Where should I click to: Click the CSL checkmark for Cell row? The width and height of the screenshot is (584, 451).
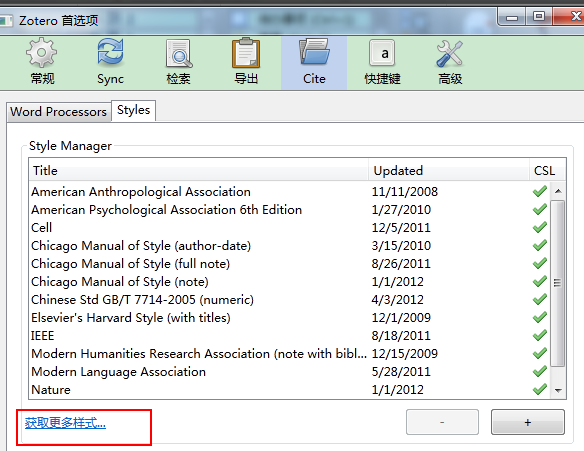point(540,227)
